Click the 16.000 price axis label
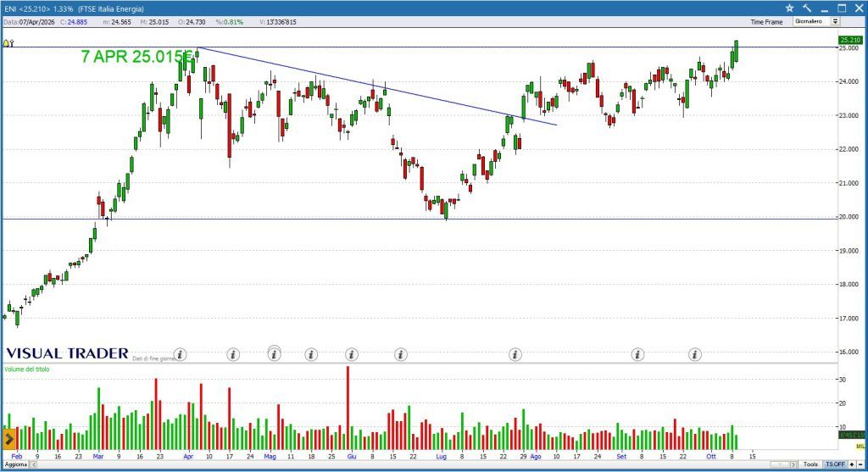The image size is (868, 472). pos(849,352)
